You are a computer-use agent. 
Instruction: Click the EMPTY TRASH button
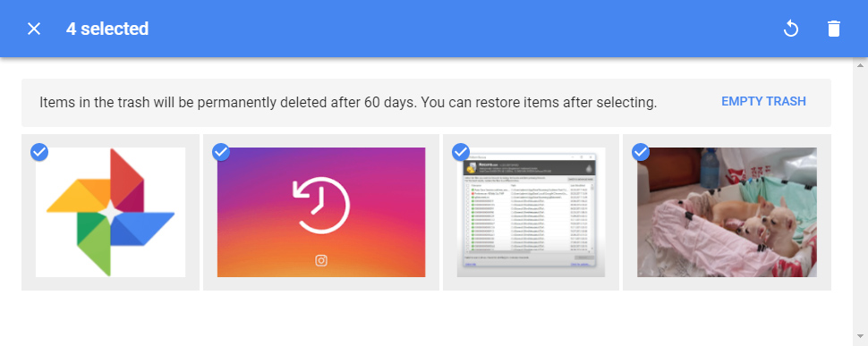pyautogui.click(x=763, y=102)
